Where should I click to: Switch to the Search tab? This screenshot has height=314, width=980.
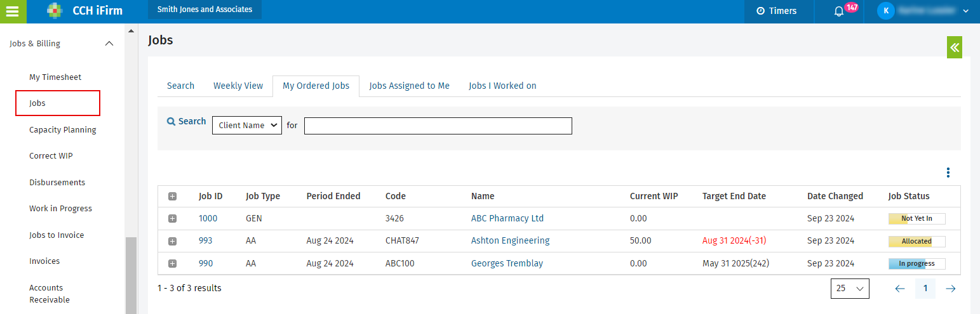click(x=180, y=86)
